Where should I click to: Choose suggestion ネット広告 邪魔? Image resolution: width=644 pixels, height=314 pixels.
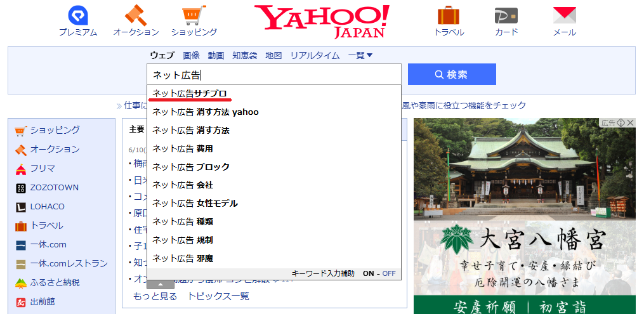274,259
